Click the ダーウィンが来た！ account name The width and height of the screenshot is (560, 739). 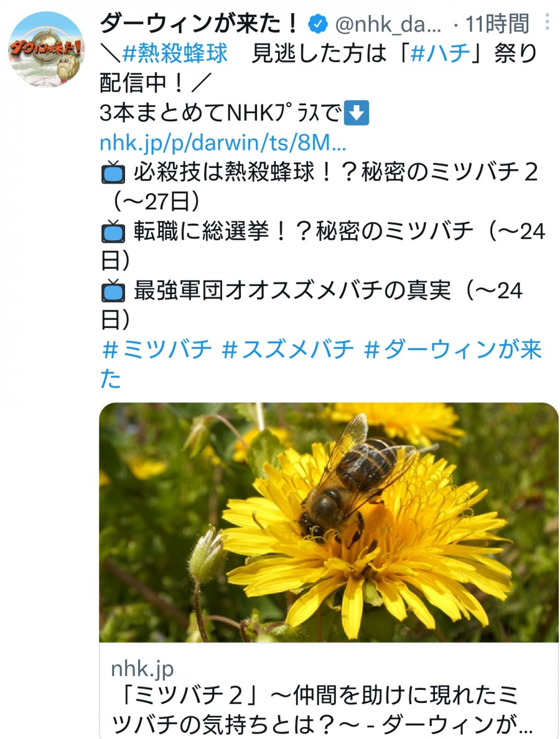click(x=200, y=24)
